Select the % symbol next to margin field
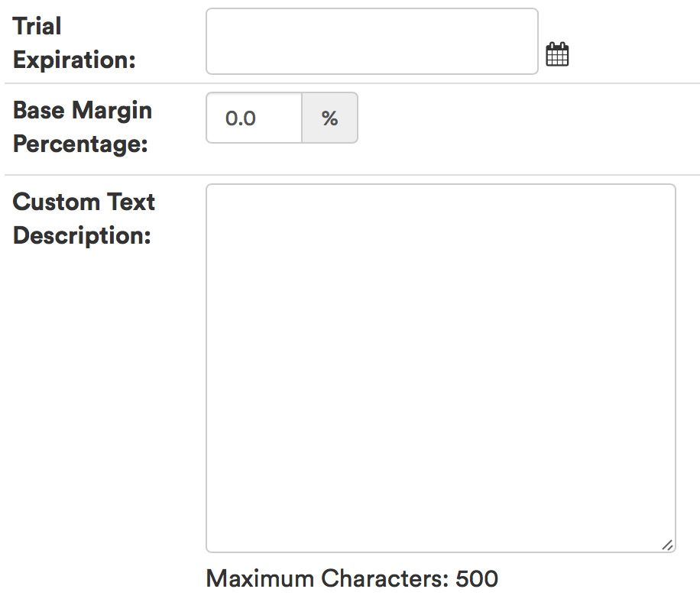The width and height of the screenshot is (700, 602). tap(329, 118)
